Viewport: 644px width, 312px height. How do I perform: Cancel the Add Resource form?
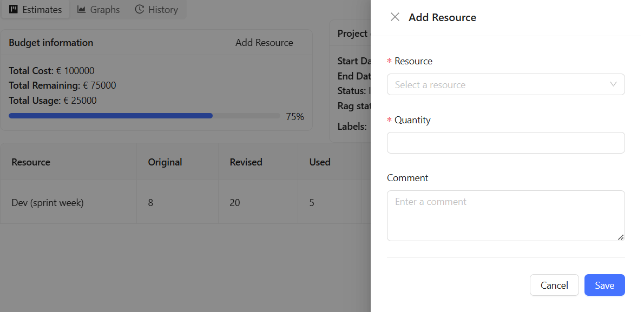[554, 285]
